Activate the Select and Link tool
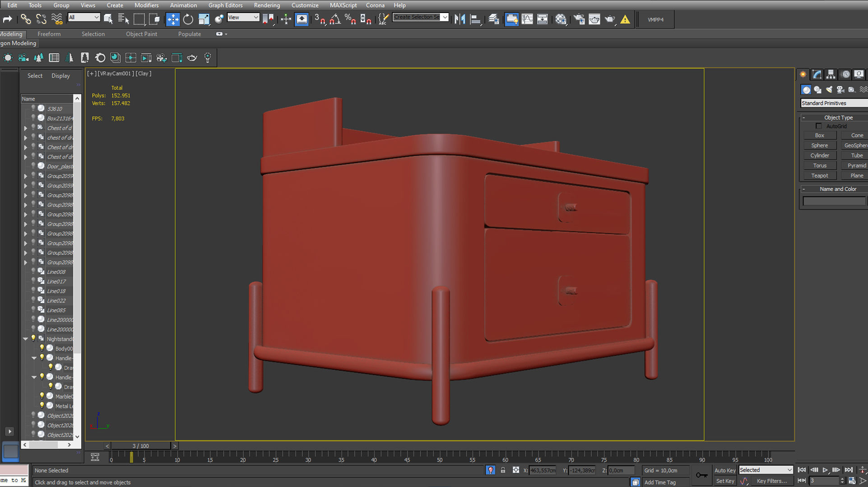The height and width of the screenshot is (487, 868). tap(26, 19)
